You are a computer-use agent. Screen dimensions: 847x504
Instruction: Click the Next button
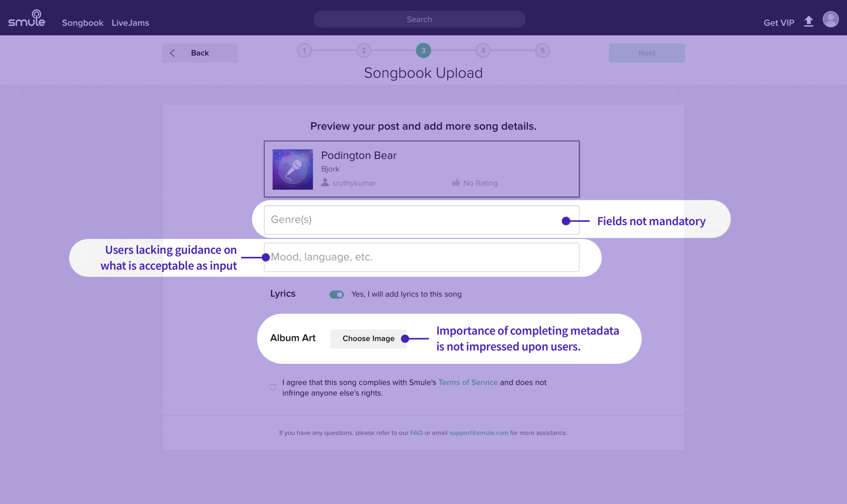tap(647, 53)
